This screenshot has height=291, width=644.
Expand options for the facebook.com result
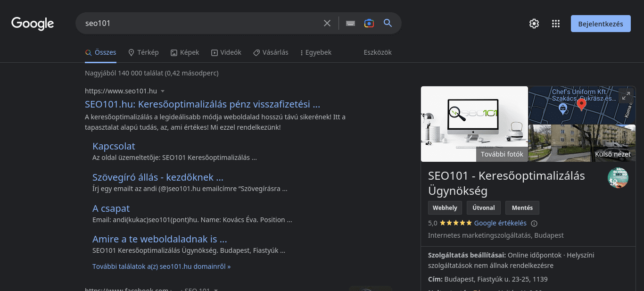[216, 289]
